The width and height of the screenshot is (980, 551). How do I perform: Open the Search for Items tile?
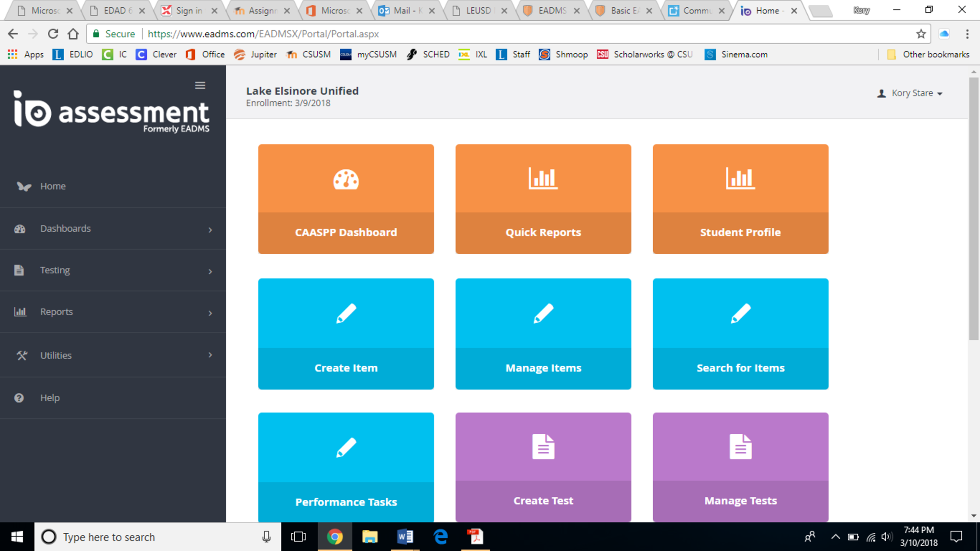point(740,334)
